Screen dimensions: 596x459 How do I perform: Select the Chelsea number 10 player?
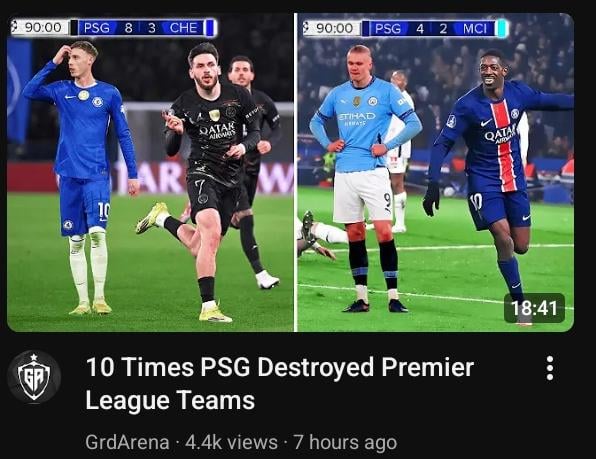[x=82, y=177]
